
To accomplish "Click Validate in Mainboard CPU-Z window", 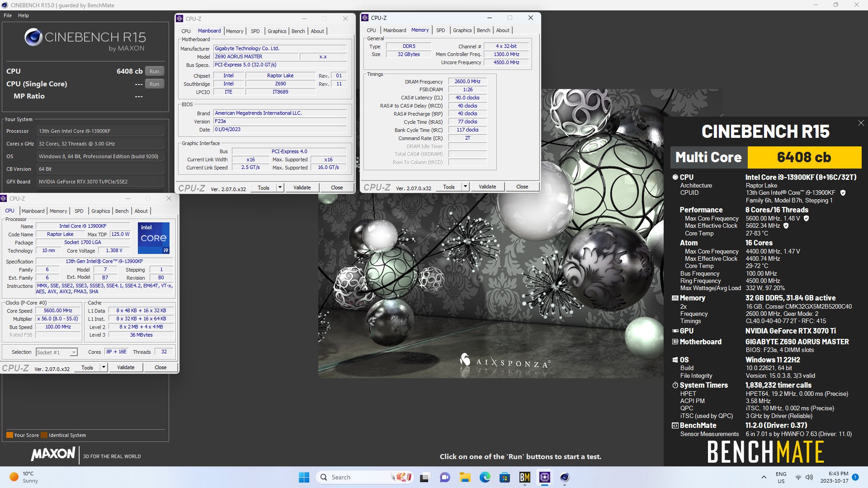I will (302, 188).
